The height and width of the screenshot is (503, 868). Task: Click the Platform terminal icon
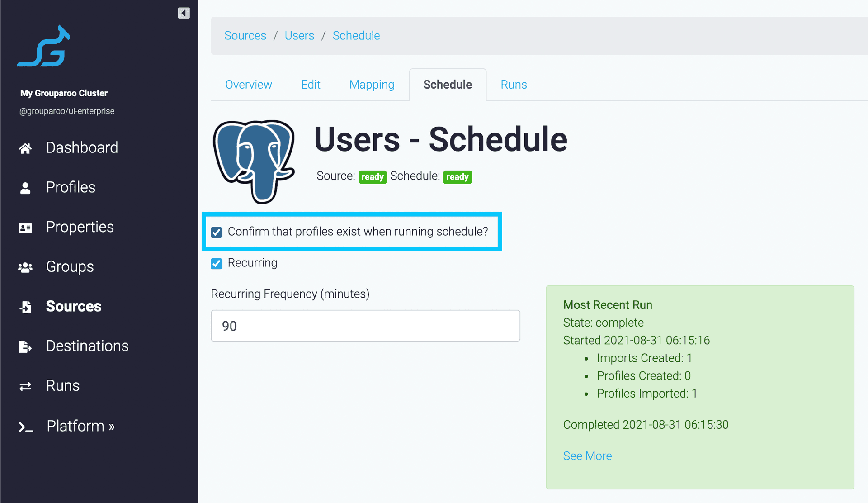tap(26, 427)
